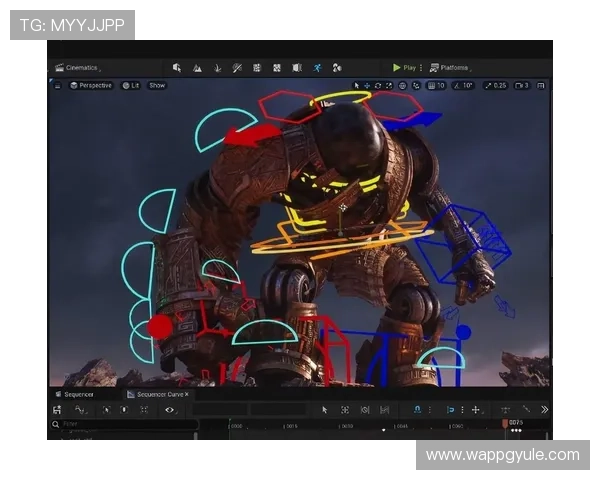Viewport: 600px width, 480px height.
Task: Click the Show button in viewport
Action: [x=157, y=86]
